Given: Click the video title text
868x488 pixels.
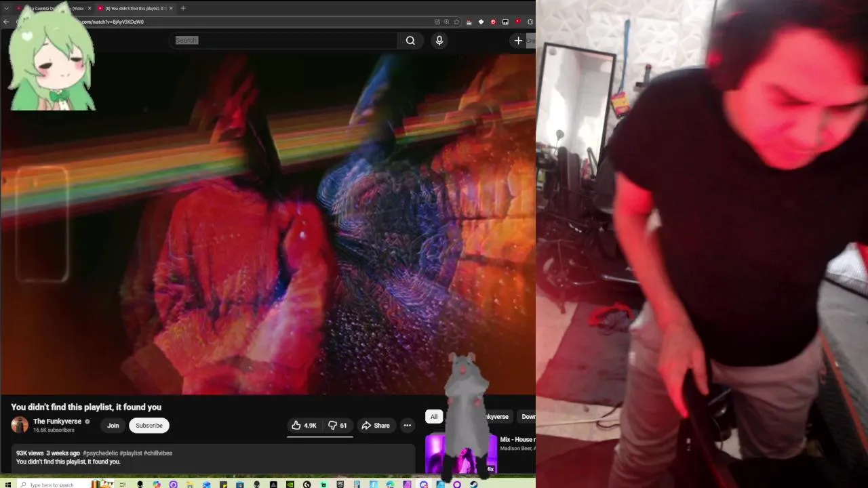Looking at the screenshot, I should click(86, 407).
